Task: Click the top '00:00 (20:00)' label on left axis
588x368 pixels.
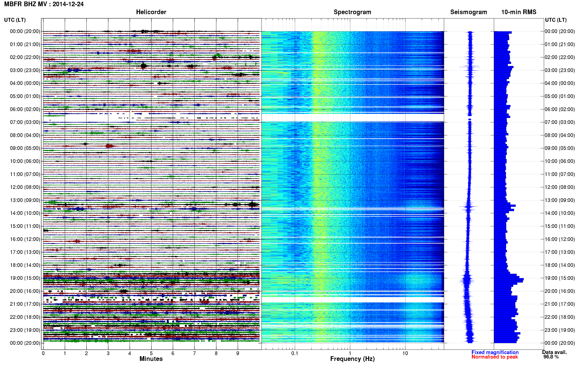Action: [25, 31]
